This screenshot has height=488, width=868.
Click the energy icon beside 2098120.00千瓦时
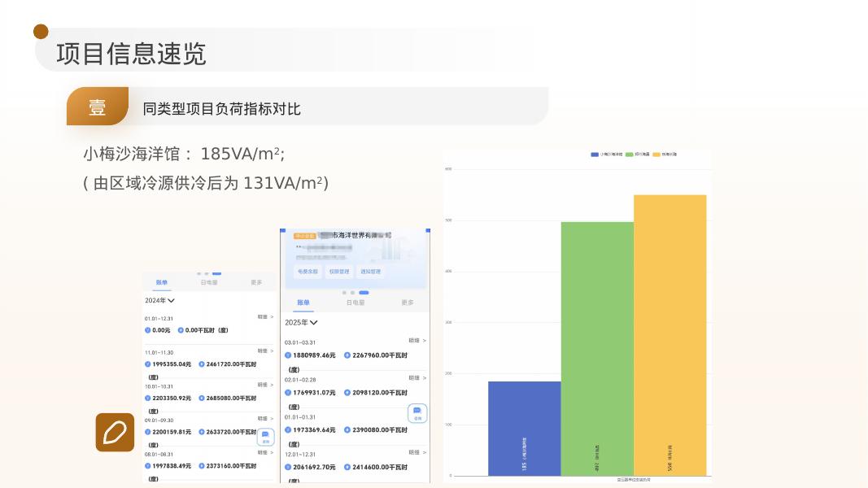click(x=347, y=392)
